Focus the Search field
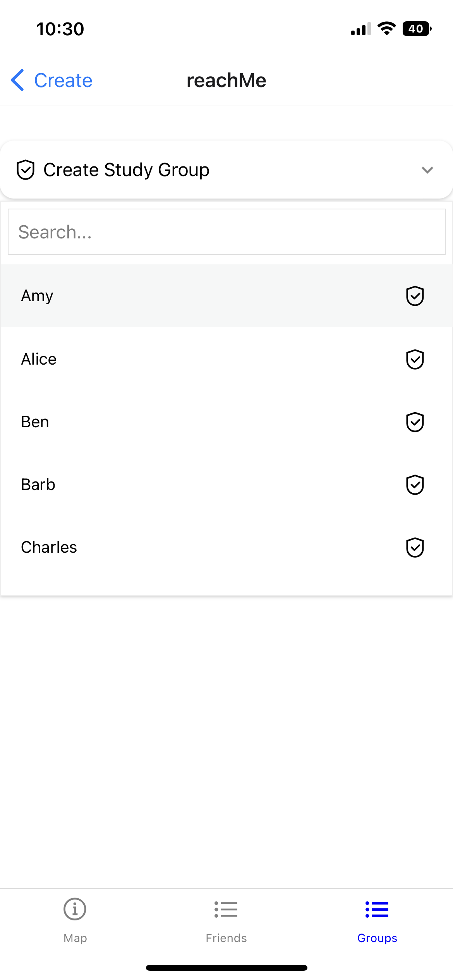Image resolution: width=453 pixels, height=980 pixels. (226, 232)
